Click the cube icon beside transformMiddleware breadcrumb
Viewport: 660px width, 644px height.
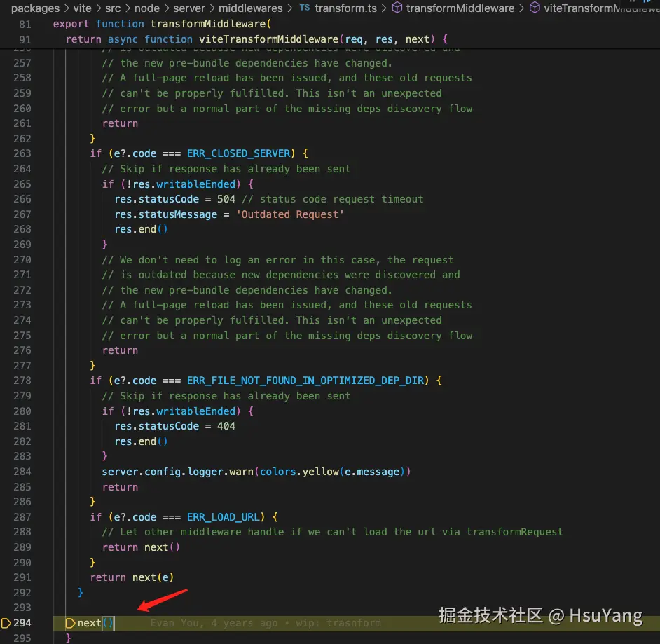pyautogui.click(x=397, y=8)
